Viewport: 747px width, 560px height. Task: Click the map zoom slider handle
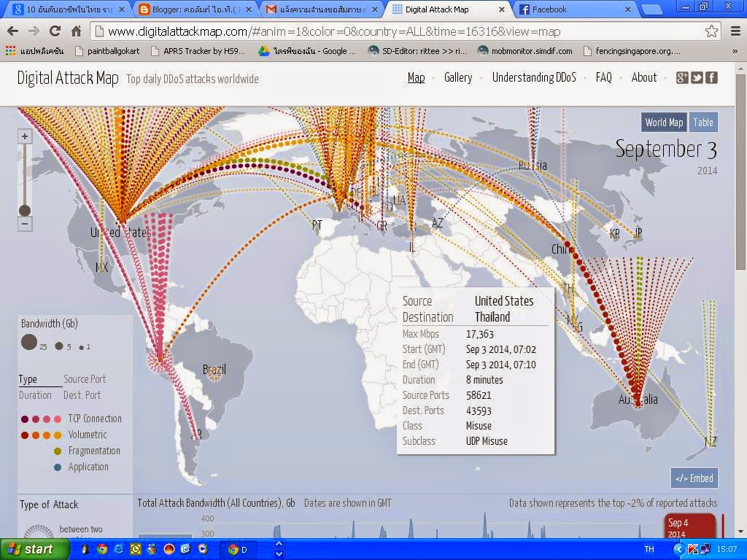point(25,211)
